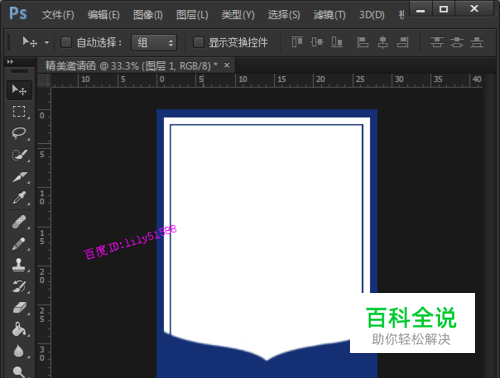Select the Dodge tool at the toolbox bottom
Screen dimensions: 500x378
(19, 371)
